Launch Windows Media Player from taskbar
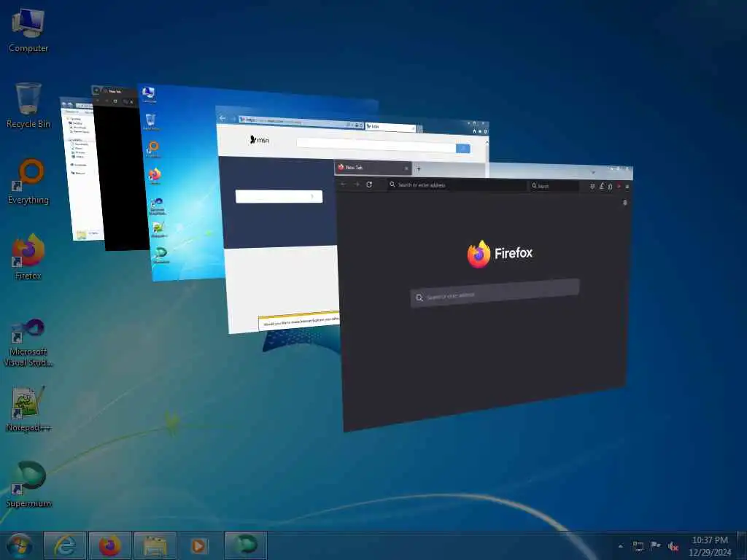This screenshot has width=747, height=560. click(x=200, y=545)
